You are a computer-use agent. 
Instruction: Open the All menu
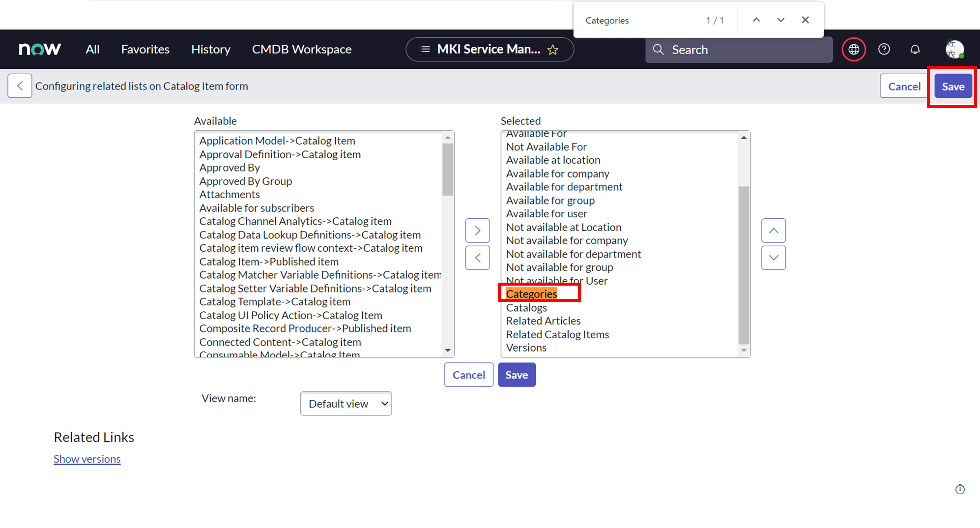(x=92, y=49)
